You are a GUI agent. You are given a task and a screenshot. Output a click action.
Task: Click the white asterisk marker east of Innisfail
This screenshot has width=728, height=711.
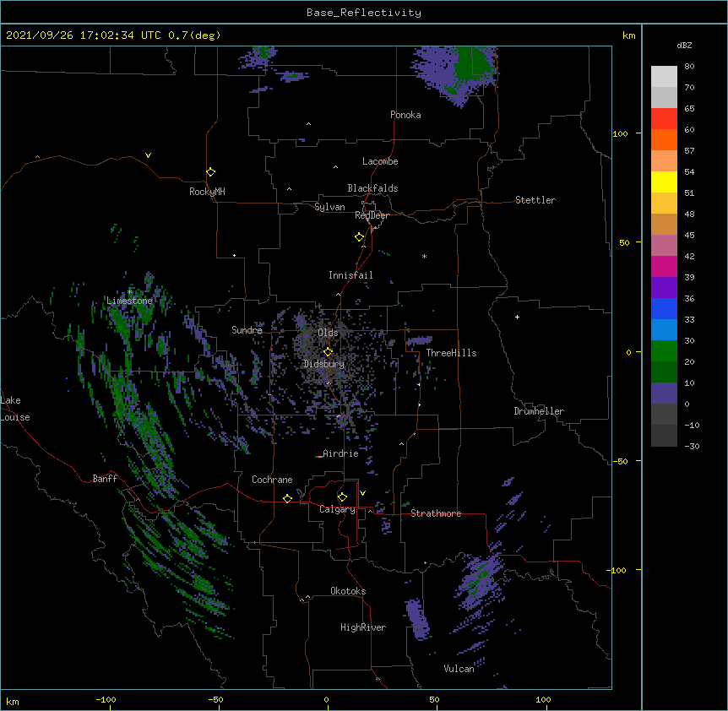point(424,256)
